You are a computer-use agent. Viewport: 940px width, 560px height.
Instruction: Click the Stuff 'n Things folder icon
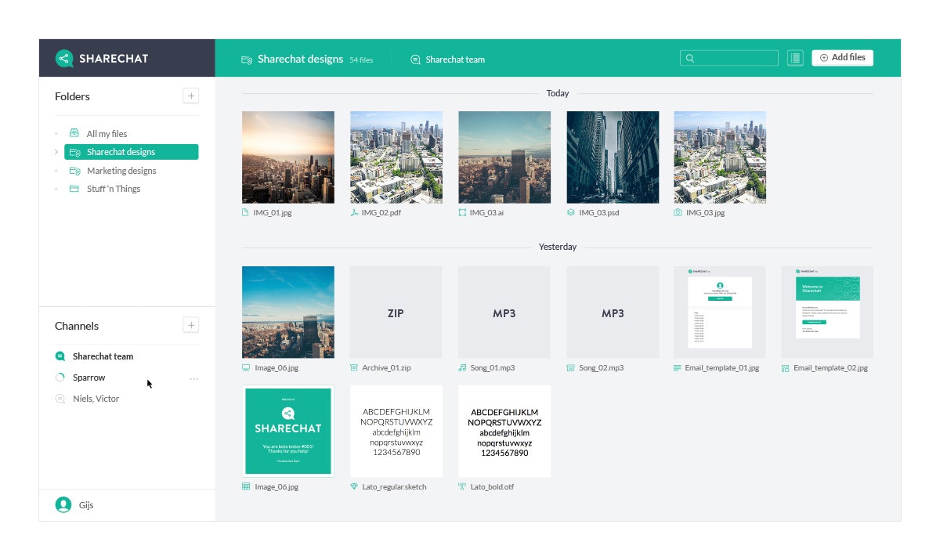coord(74,189)
